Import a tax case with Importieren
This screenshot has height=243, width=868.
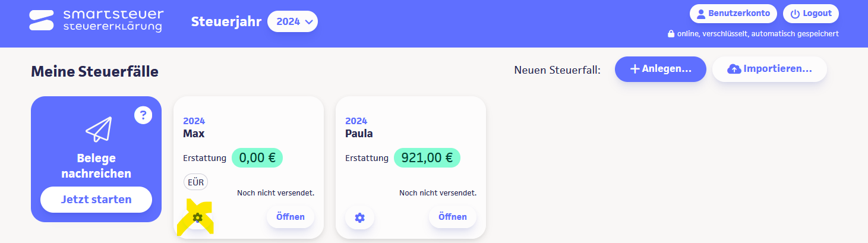(769, 69)
